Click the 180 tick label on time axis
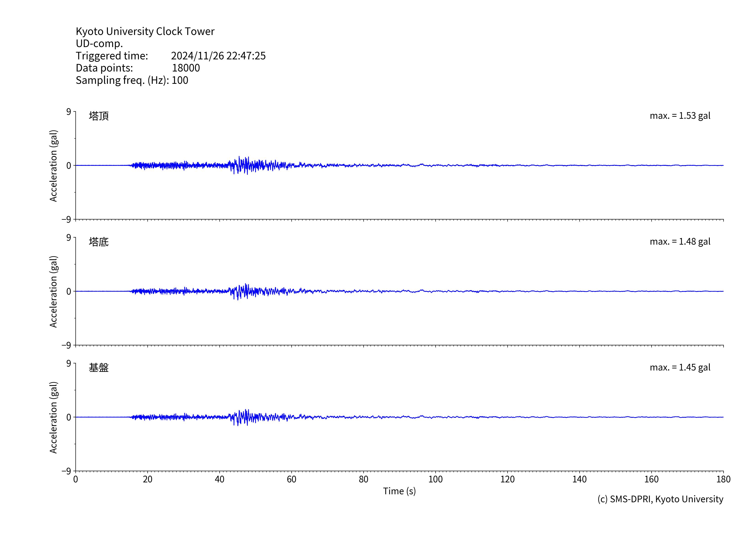756x534 pixels. click(x=723, y=479)
